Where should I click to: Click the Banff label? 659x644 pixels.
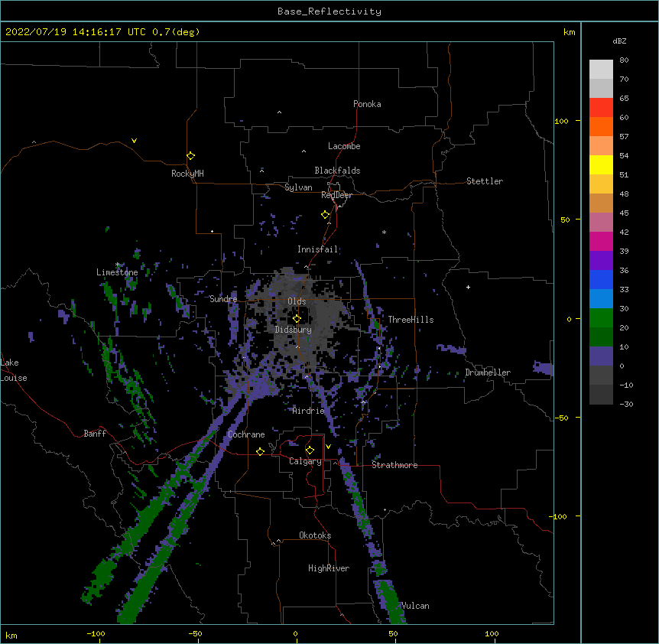[x=95, y=434]
